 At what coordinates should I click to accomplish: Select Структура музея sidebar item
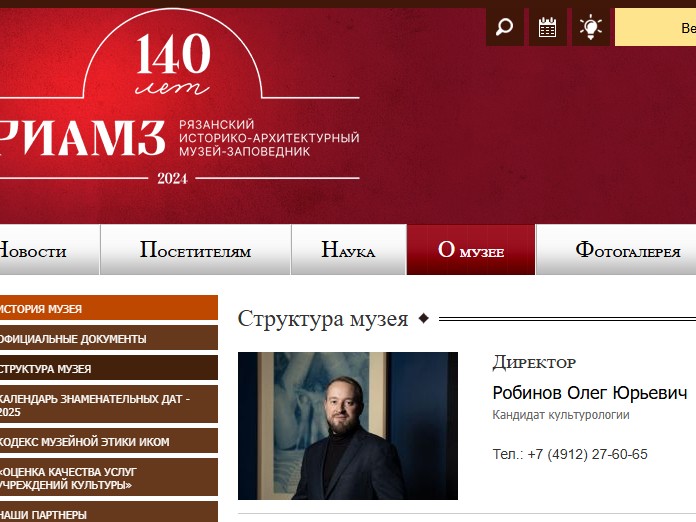(x=109, y=368)
